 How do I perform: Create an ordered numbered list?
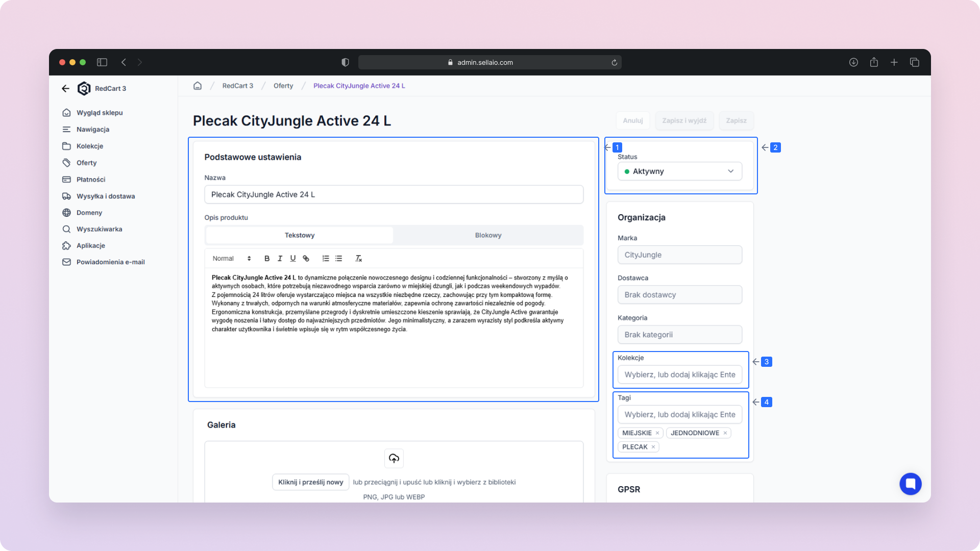[326, 259]
